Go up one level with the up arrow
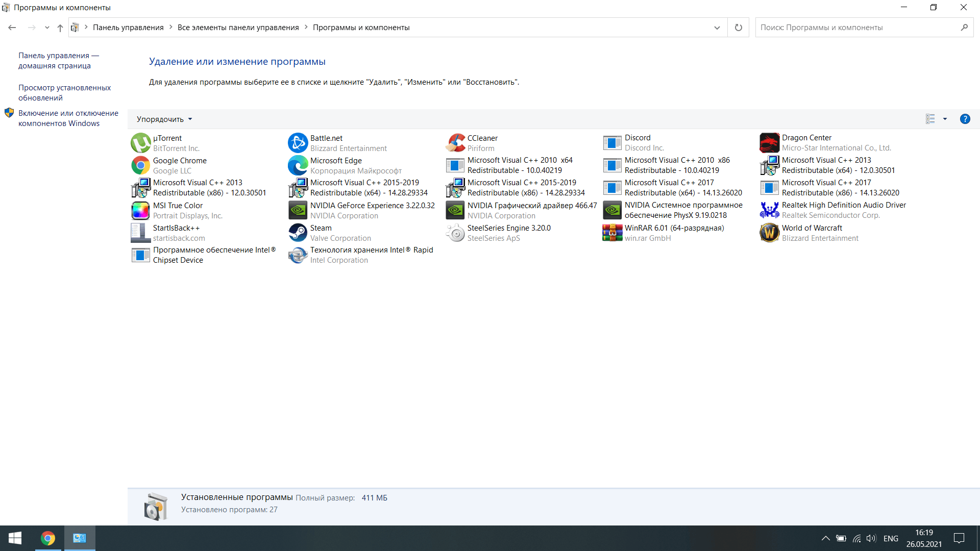 (x=60, y=28)
